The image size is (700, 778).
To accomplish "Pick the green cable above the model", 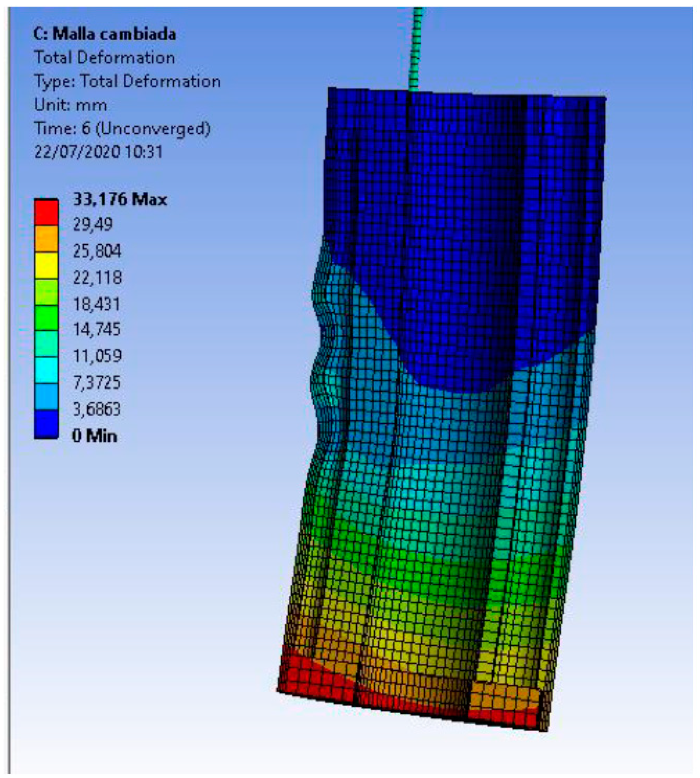I will point(416,50).
